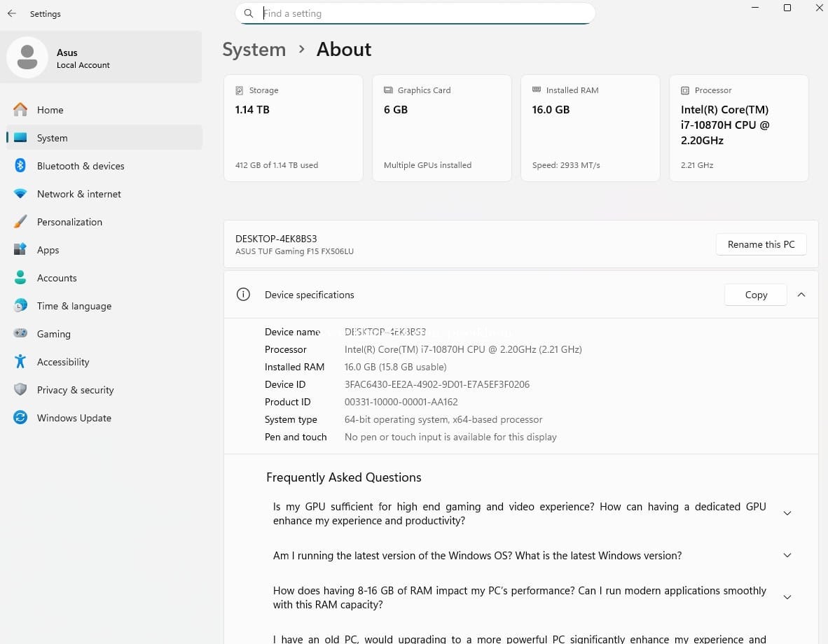Select the Network & internet wifi icon

click(21, 194)
